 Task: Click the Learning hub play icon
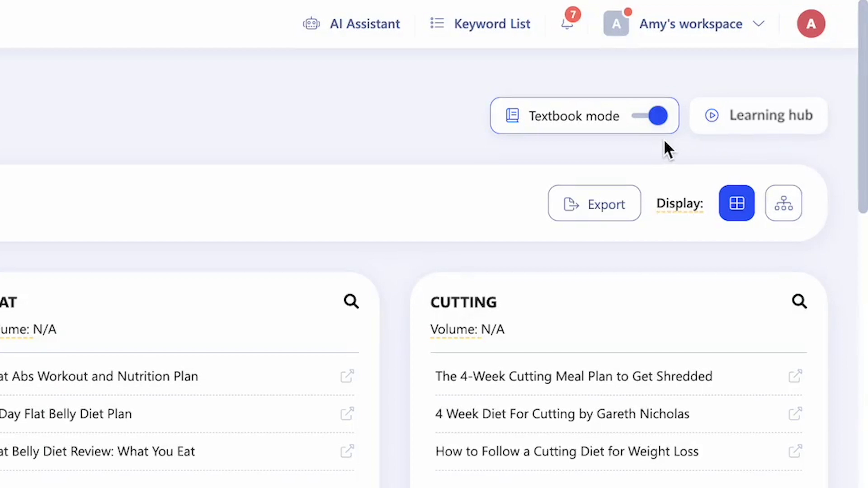(x=712, y=115)
